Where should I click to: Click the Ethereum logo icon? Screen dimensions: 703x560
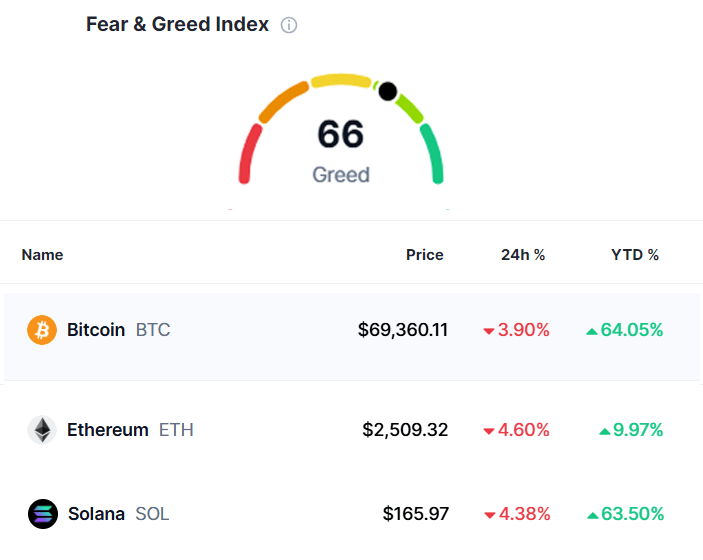pyautogui.click(x=42, y=430)
